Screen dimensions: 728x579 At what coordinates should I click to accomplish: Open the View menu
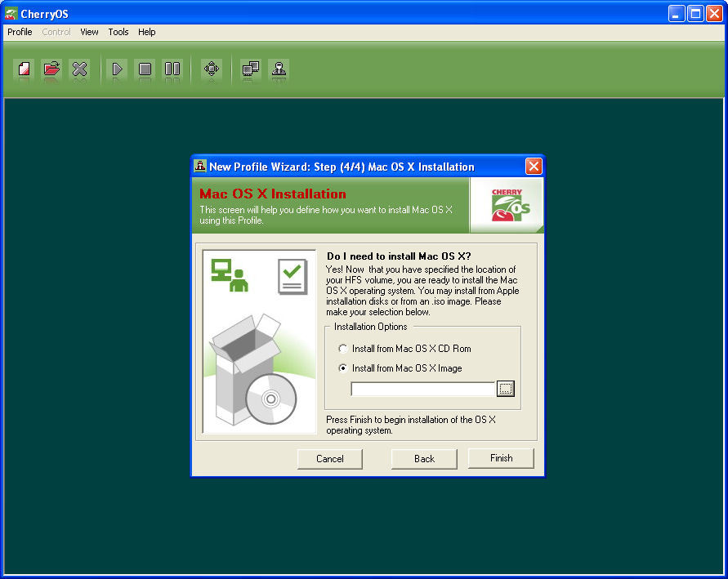[89, 32]
